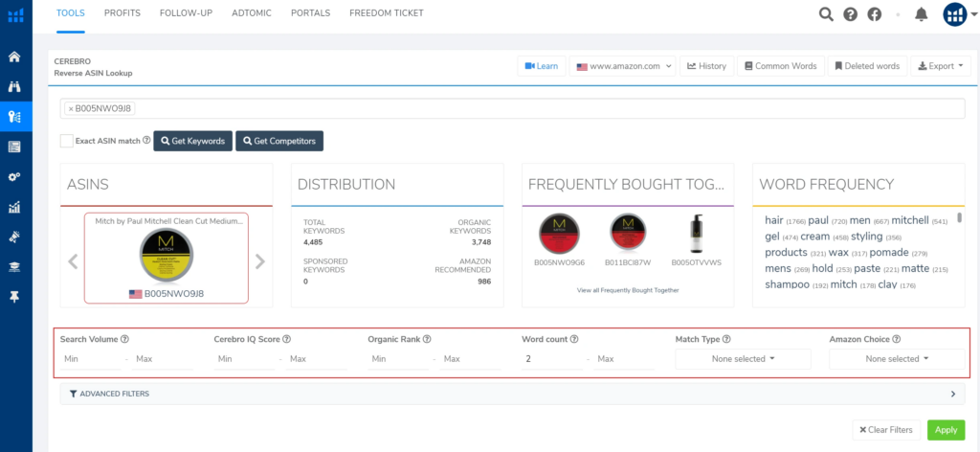
Task: Click help icon next to Exact ASIN match
Action: pos(146,141)
